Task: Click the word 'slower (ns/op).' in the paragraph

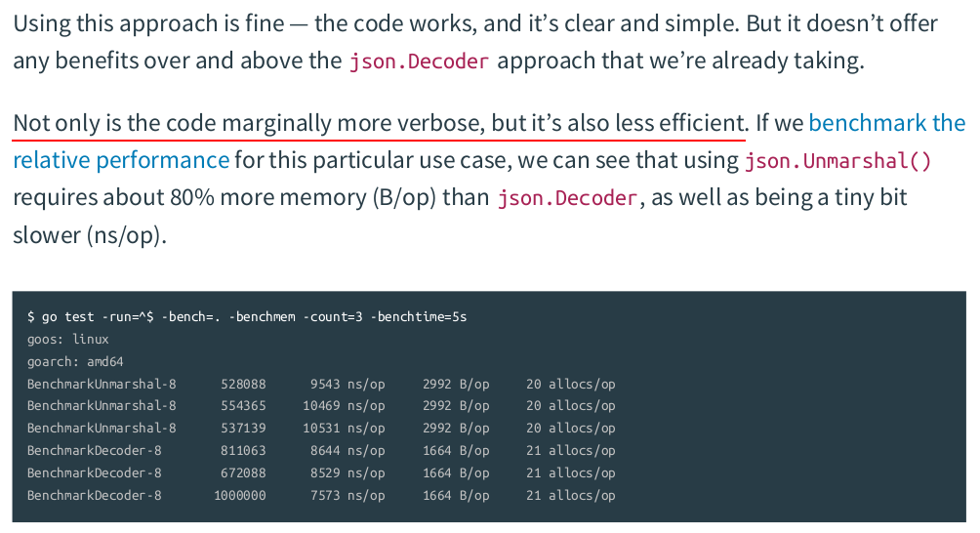Action: point(90,235)
